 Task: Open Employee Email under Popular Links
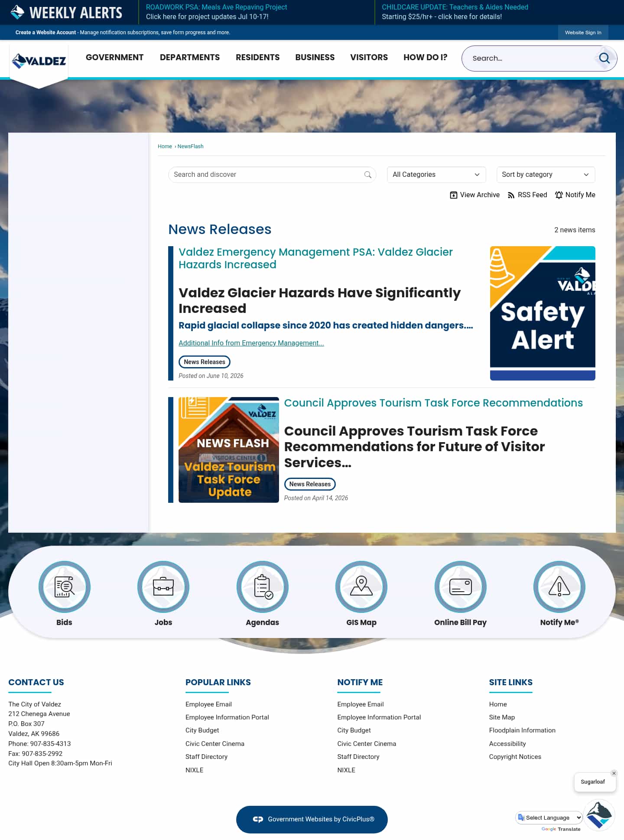coord(208,704)
